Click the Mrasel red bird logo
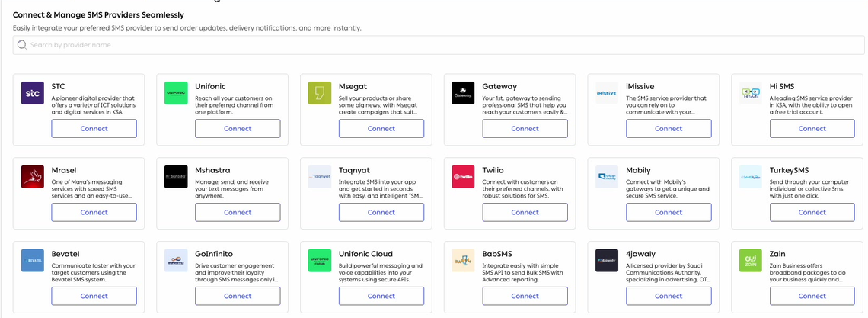 [x=32, y=177]
